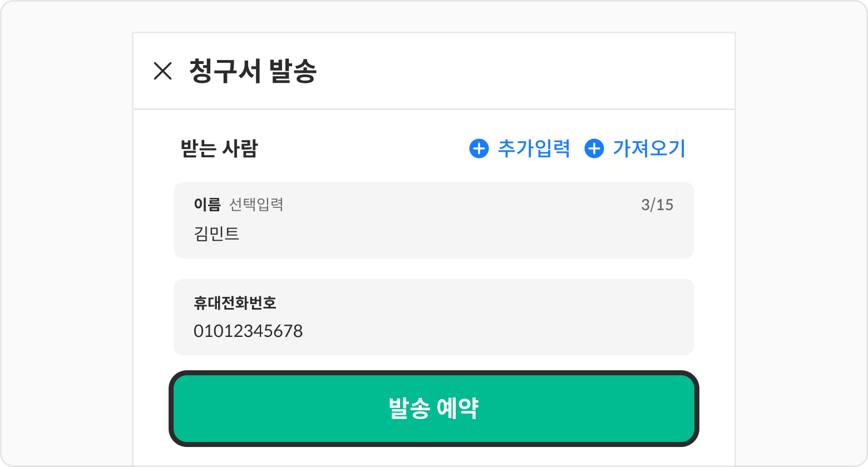The image size is (868, 467).
Task: Click the 청구서 발송 header title
Action: pos(253,71)
